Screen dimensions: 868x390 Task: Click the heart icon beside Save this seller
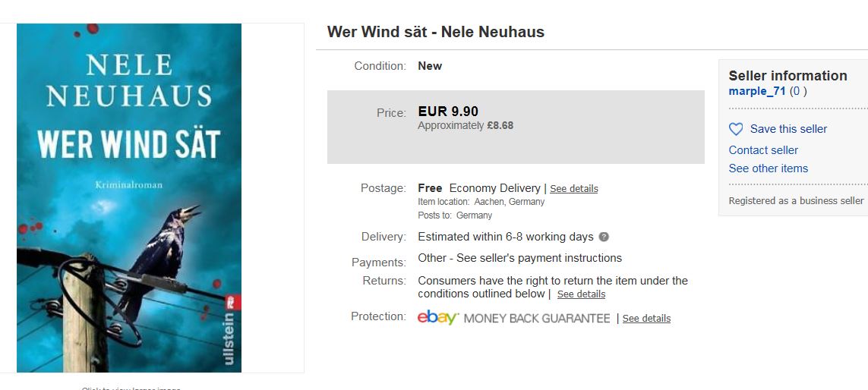point(736,129)
